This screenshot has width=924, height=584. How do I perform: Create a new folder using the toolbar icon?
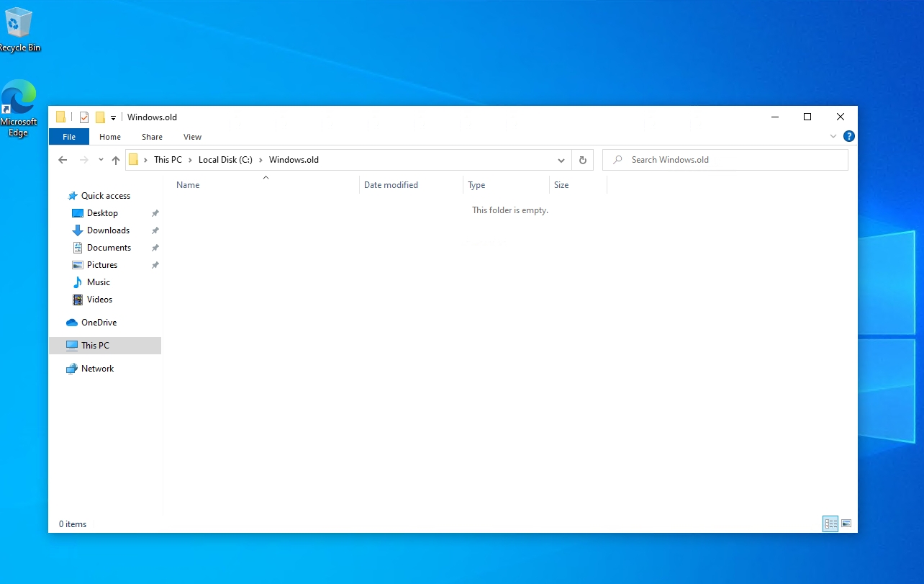101,117
